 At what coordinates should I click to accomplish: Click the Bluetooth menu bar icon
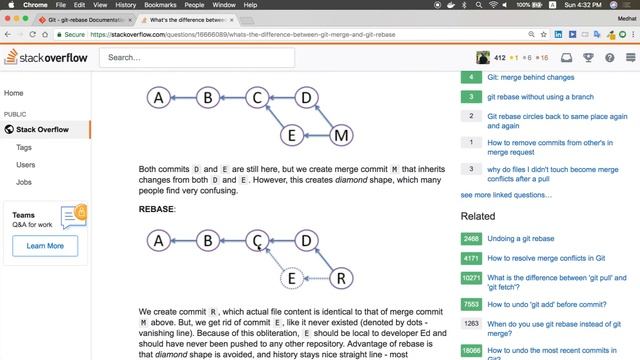coord(464,5)
